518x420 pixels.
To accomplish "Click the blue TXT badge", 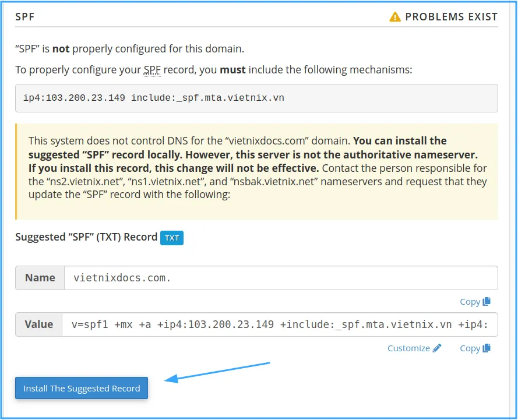I will (172, 238).
